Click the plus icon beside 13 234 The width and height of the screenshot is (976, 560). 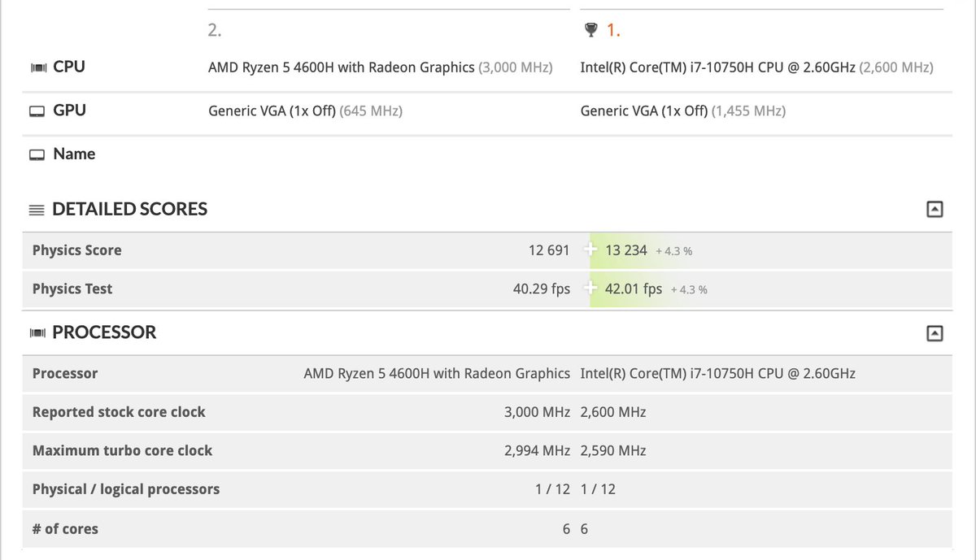(590, 250)
